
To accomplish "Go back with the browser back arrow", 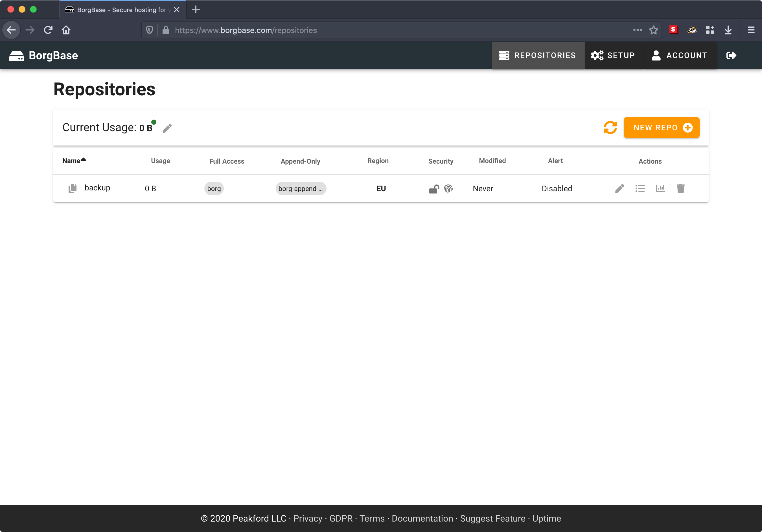I will [11, 30].
